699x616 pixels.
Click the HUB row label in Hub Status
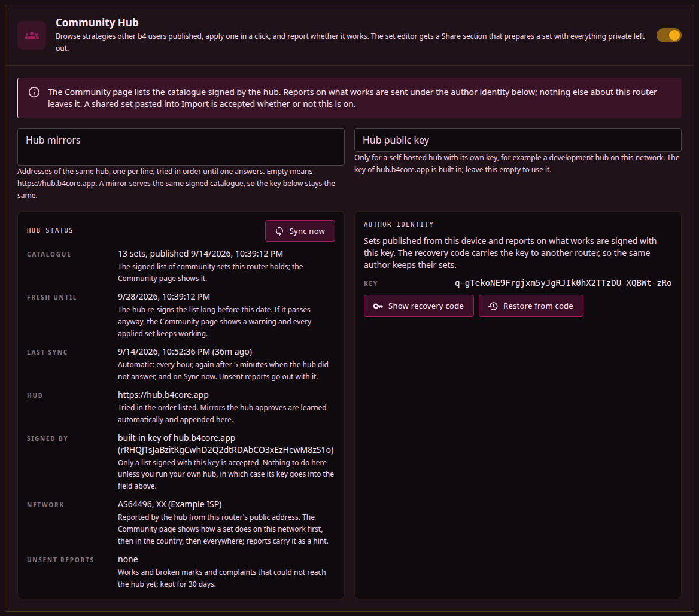[35, 395]
